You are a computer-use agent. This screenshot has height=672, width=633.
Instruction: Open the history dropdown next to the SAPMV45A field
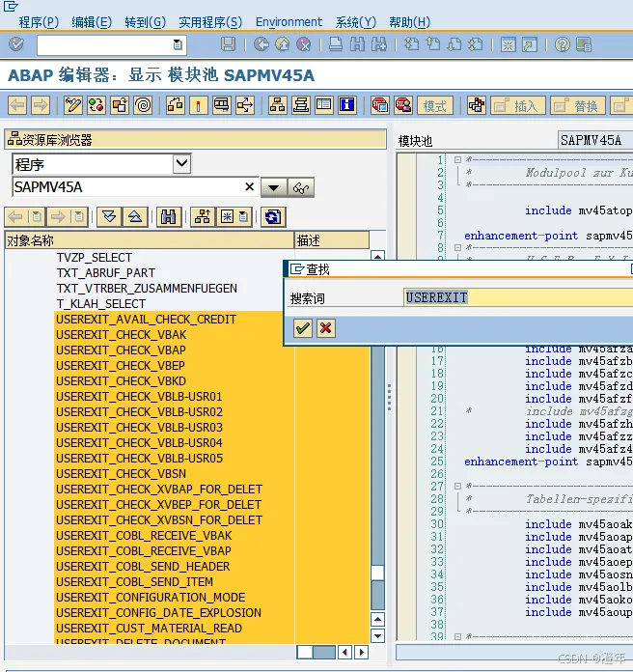point(274,187)
